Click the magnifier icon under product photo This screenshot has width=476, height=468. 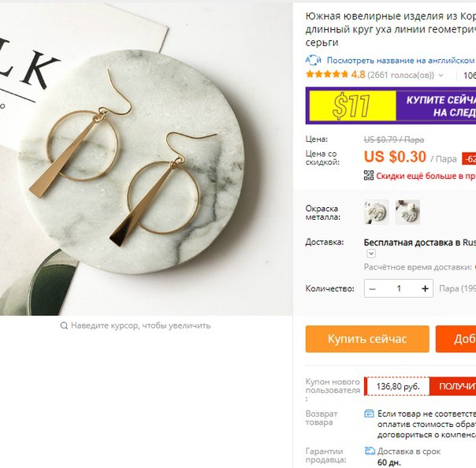coord(64,325)
